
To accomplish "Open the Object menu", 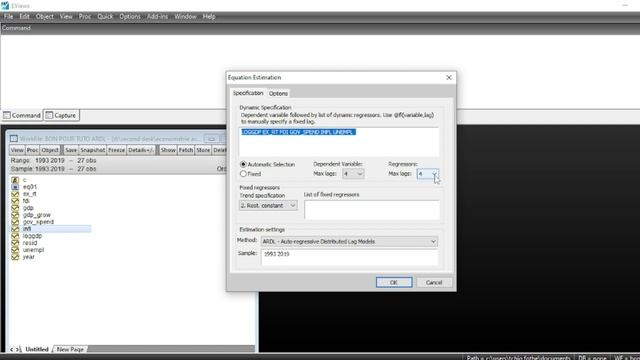I will point(44,17).
